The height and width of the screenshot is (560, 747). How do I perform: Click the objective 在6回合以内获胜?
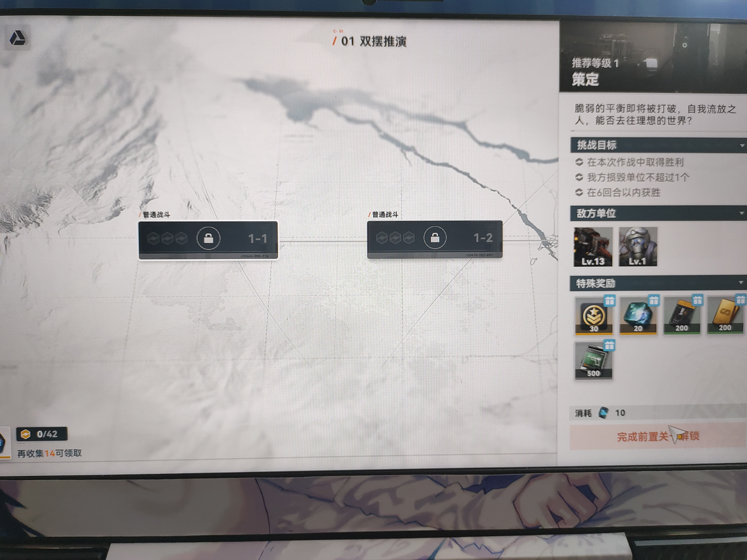point(623,193)
